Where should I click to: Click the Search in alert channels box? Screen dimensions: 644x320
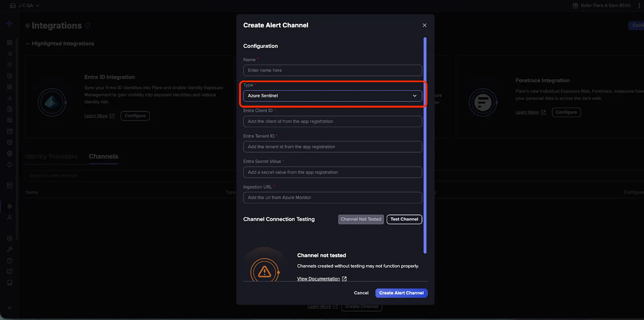tap(131, 176)
